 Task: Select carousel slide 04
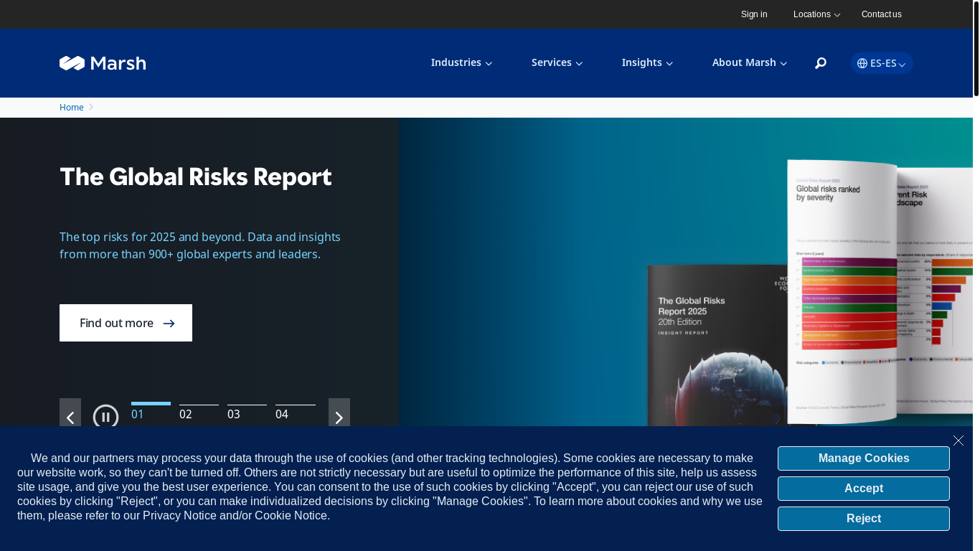(296, 412)
